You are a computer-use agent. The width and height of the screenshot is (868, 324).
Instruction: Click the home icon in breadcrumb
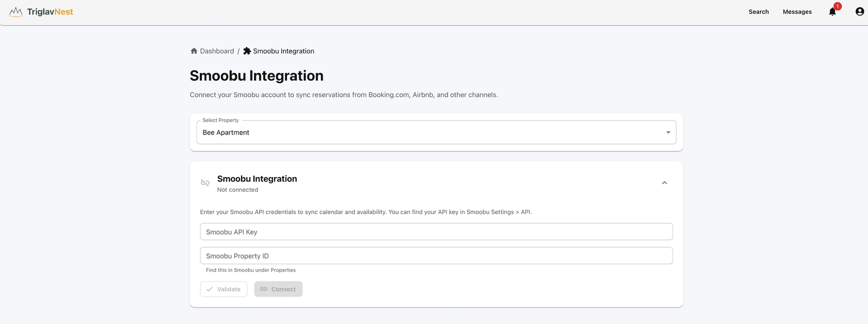tap(194, 51)
